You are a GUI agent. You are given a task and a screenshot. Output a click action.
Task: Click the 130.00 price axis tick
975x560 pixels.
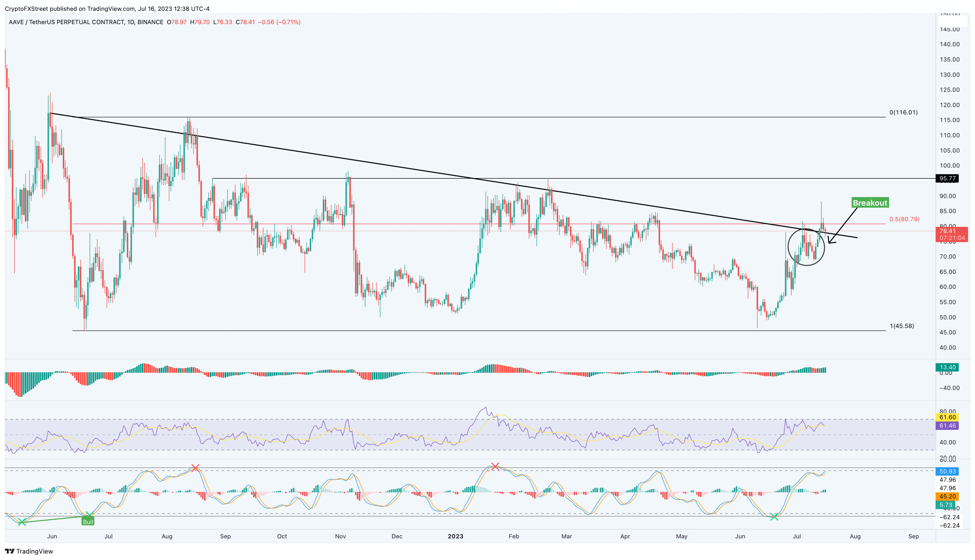point(949,75)
